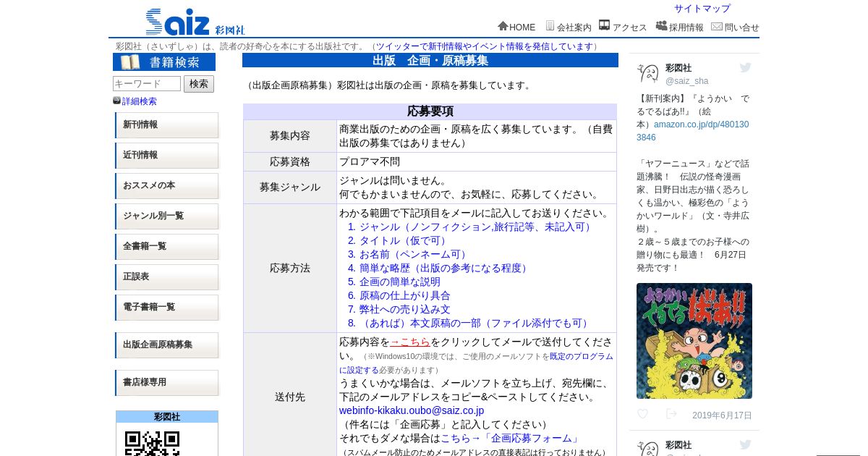The height and width of the screenshot is (456, 868).
Task: Click list item お名前（ペンネーム可）
Action: (414, 254)
